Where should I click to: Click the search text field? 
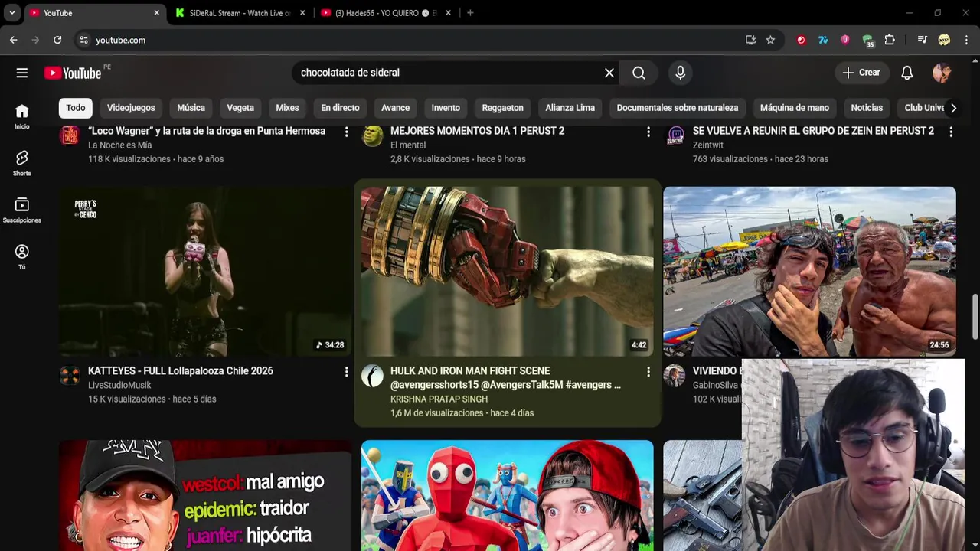coord(448,73)
